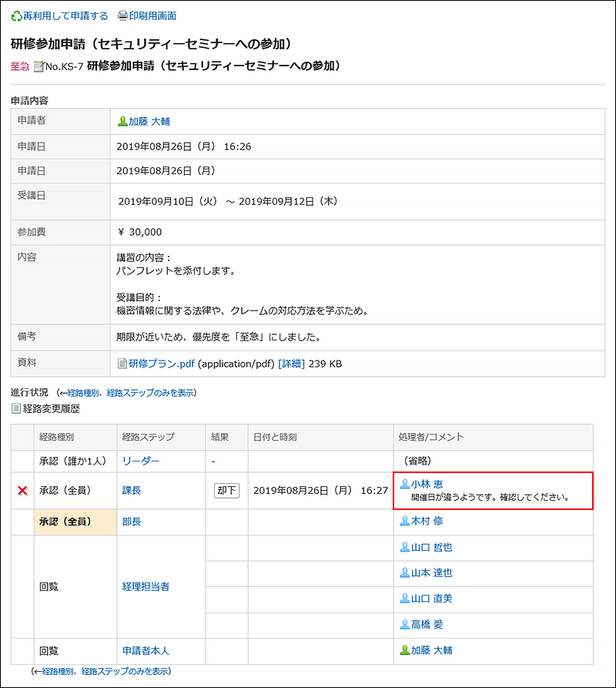Open 加藤 大輔 link in 申請者本人 row
616x688 pixels.
431,650
